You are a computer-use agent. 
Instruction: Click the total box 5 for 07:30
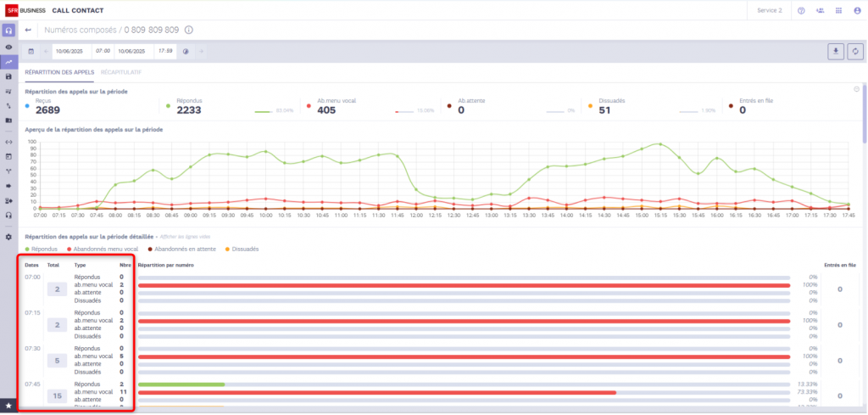(57, 360)
